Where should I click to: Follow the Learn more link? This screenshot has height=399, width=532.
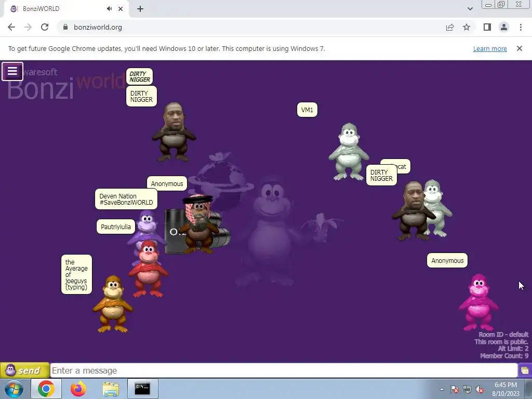point(490,48)
